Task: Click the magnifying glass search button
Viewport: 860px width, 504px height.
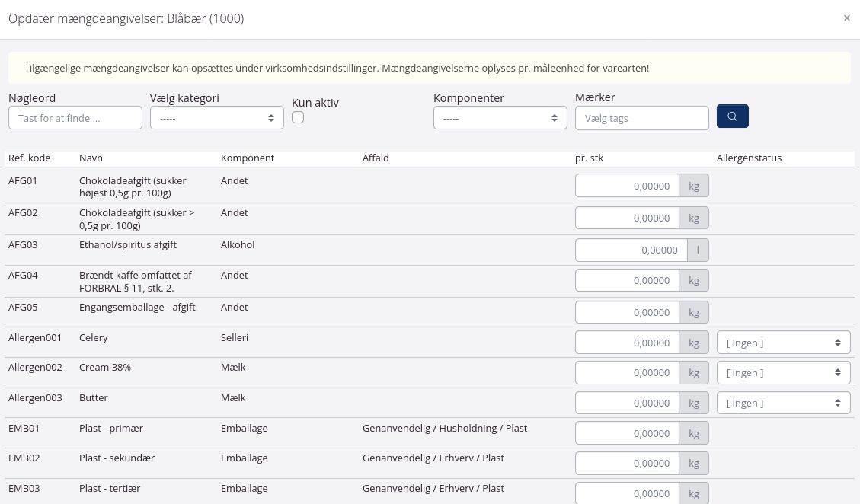Action: point(732,116)
